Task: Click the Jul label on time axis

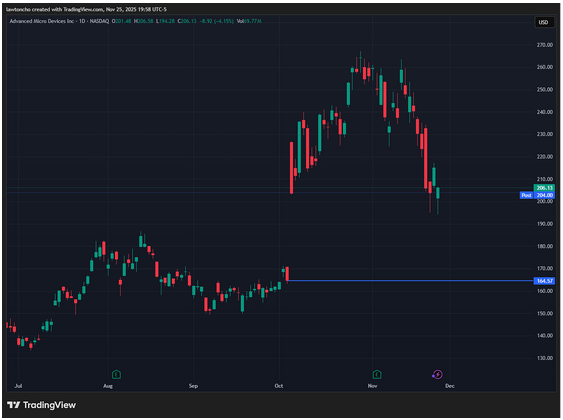Action: click(18, 386)
